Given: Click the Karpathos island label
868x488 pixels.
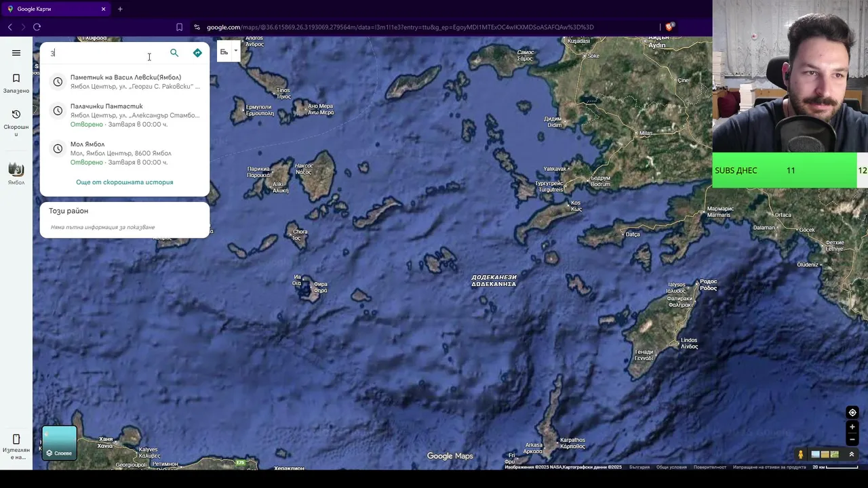Looking at the screenshot, I should click(572, 443).
